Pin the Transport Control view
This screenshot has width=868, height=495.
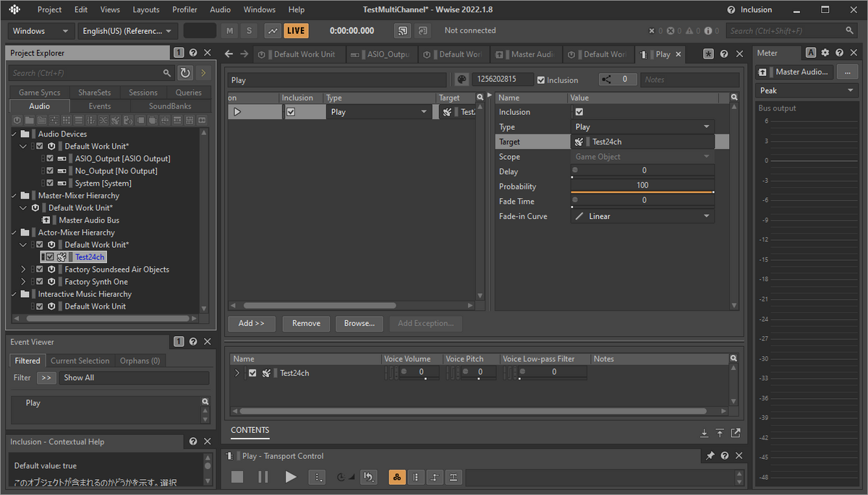pyautogui.click(x=710, y=456)
